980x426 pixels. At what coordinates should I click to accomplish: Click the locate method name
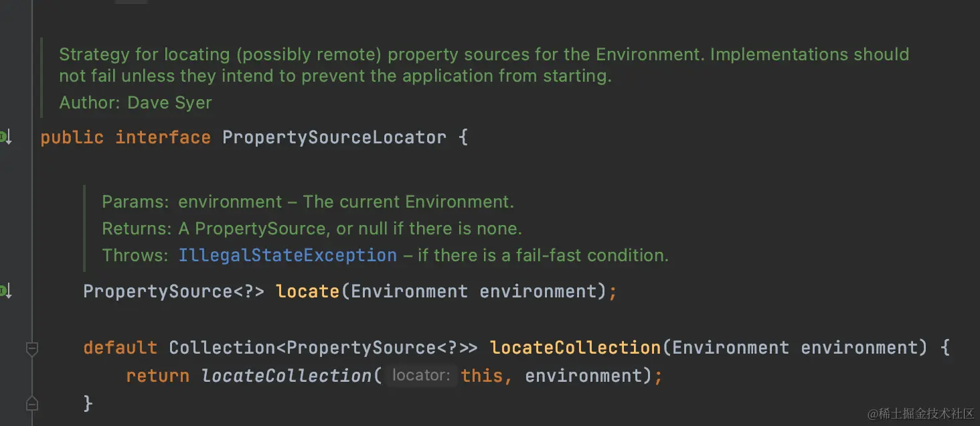coord(308,291)
